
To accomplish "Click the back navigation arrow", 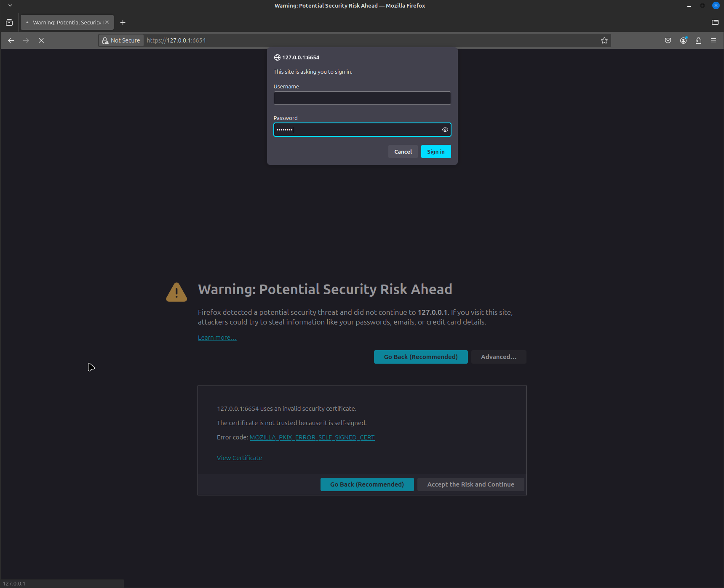I will click(11, 40).
